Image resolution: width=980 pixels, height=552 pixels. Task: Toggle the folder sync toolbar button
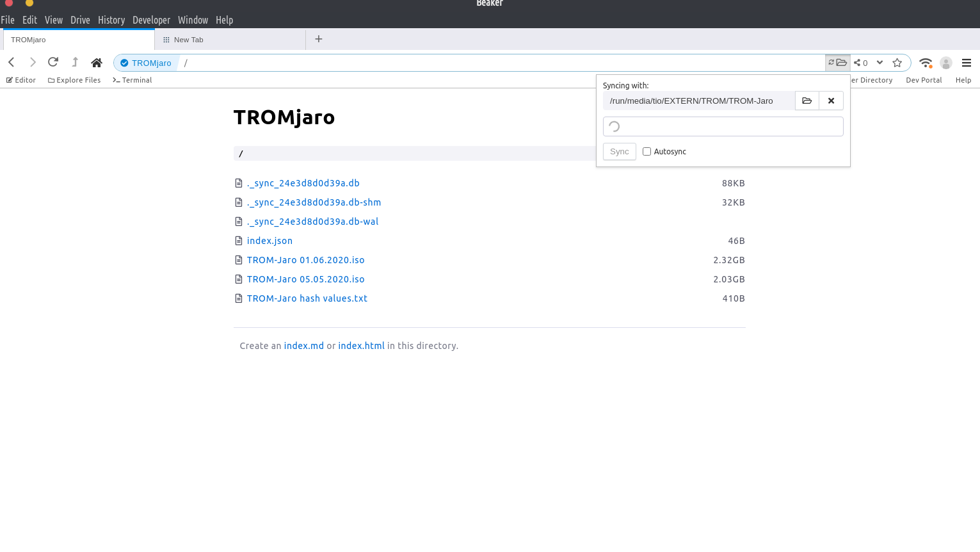pos(837,63)
